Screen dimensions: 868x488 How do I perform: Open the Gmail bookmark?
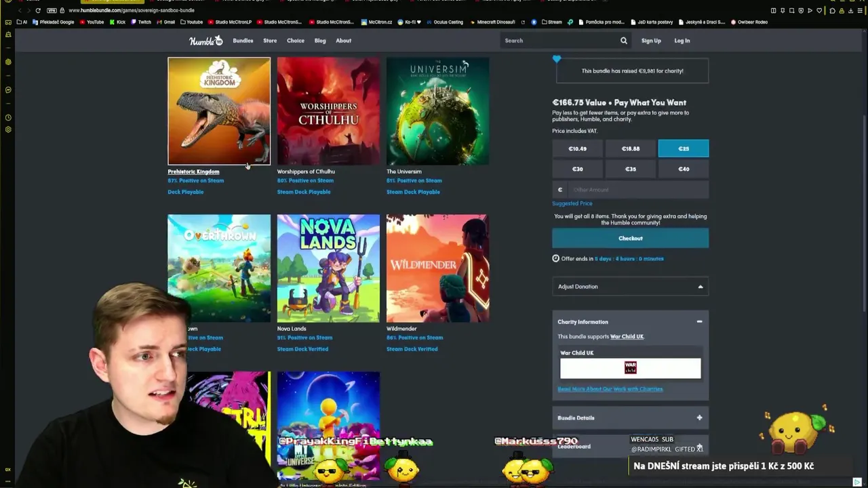click(x=165, y=22)
